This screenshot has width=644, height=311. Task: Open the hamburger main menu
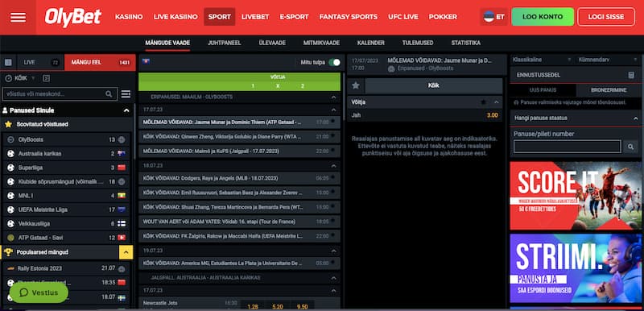[x=18, y=17]
